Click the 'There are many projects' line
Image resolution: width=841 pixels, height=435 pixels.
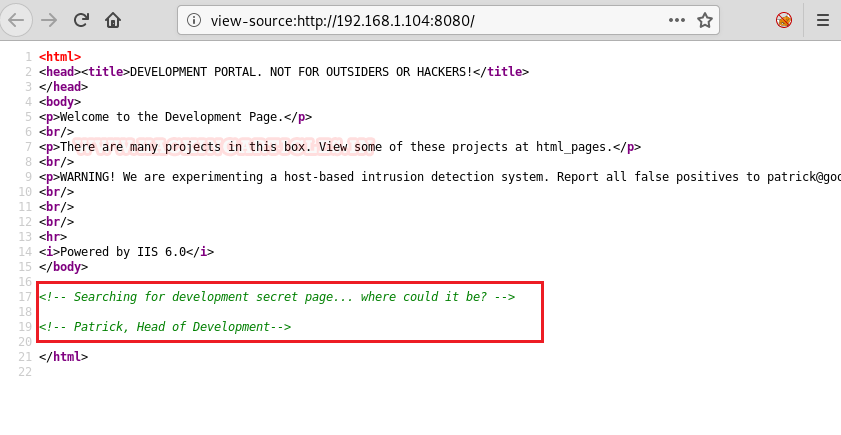click(x=340, y=147)
